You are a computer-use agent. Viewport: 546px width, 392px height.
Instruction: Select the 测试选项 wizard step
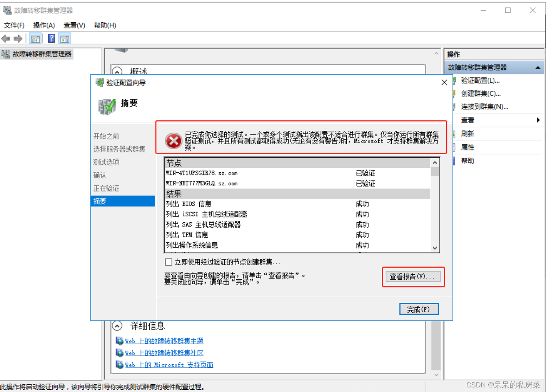(x=106, y=162)
